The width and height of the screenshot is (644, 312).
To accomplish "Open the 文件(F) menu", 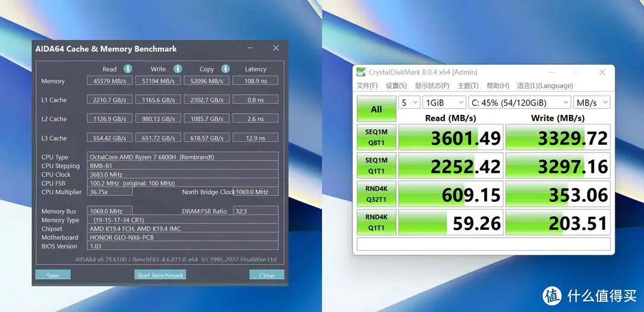I will pyautogui.click(x=367, y=86).
